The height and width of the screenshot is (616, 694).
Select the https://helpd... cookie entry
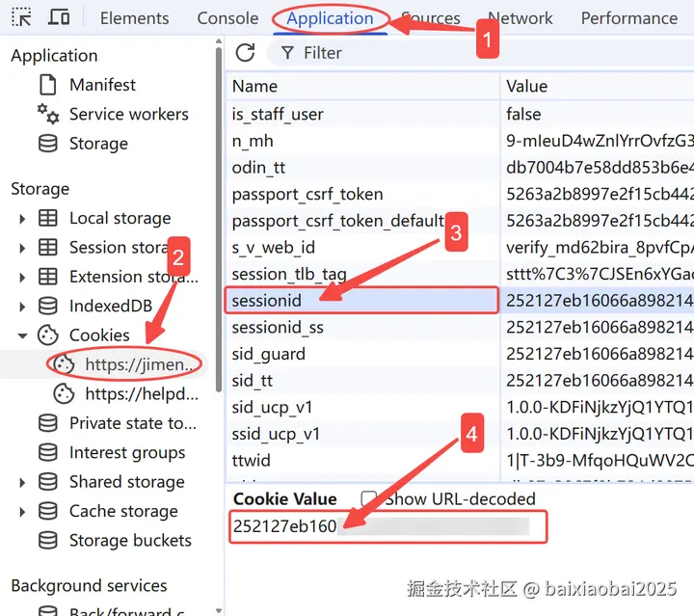pos(126,394)
